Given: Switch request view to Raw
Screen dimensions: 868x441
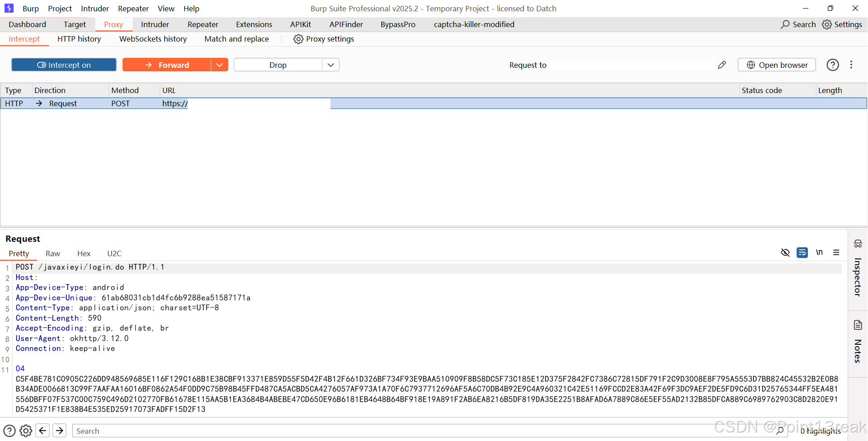Looking at the screenshot, I should click(53, 253).
